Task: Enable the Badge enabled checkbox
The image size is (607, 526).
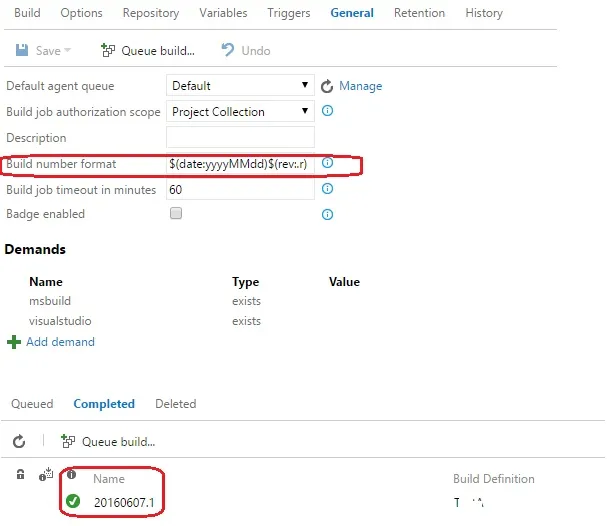Action: coord(176,213)
